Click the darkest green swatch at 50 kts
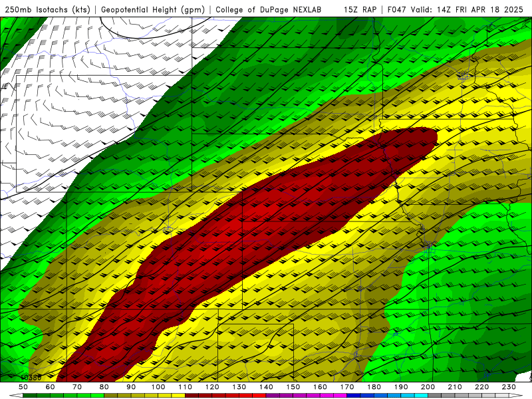Viewport: 532px width, 399px height. pos(29,396)
